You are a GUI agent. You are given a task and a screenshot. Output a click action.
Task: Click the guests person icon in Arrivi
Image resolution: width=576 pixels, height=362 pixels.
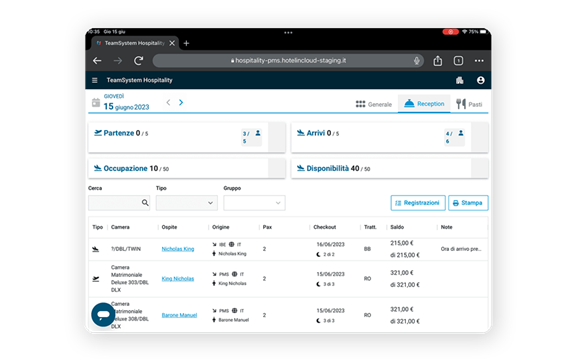click(461, 133)
